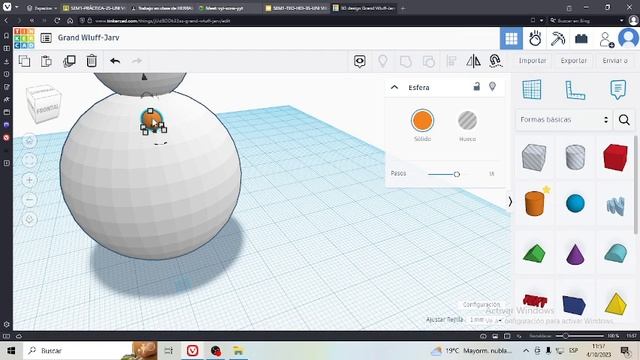Open the Ajustar Rejilla snap grid dropdown
This screenshot has width=640, height=360.
[486, 320]
